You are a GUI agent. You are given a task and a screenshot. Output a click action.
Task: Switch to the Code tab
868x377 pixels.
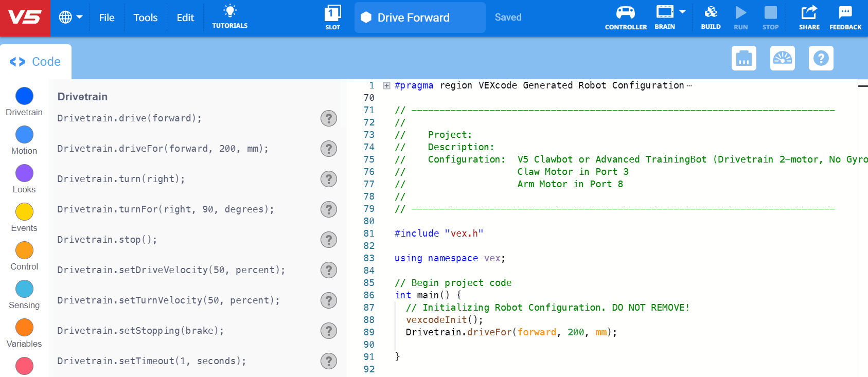[x=36, y=62]
